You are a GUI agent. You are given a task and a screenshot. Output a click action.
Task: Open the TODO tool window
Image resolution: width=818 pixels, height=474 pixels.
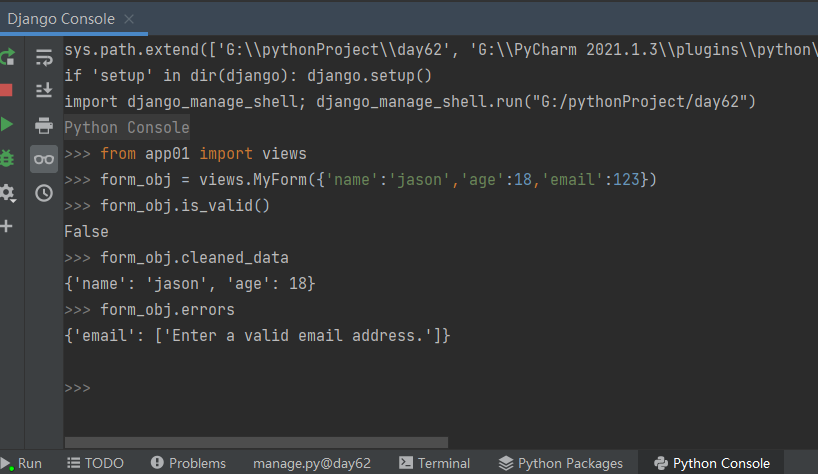[95, 463]
